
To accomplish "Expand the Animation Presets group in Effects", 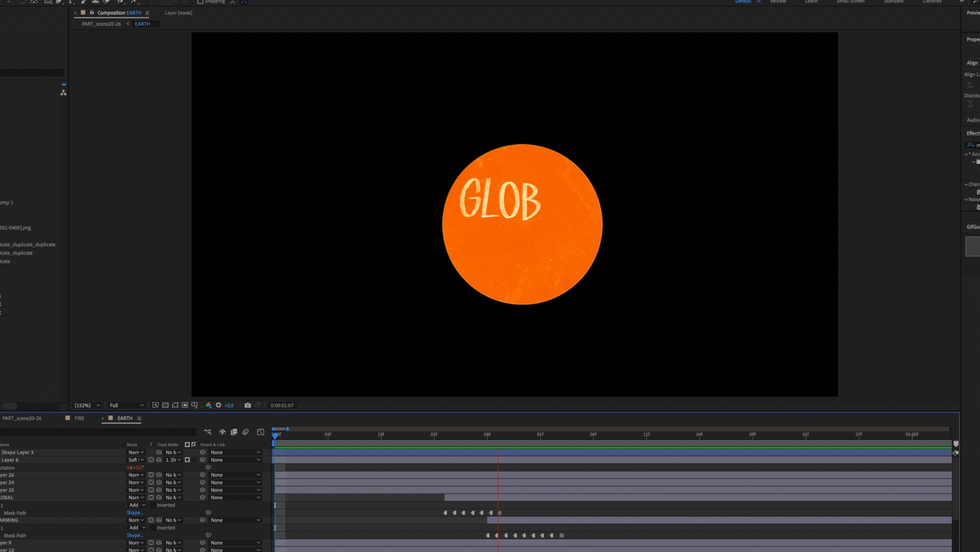I will pos(967,154).
